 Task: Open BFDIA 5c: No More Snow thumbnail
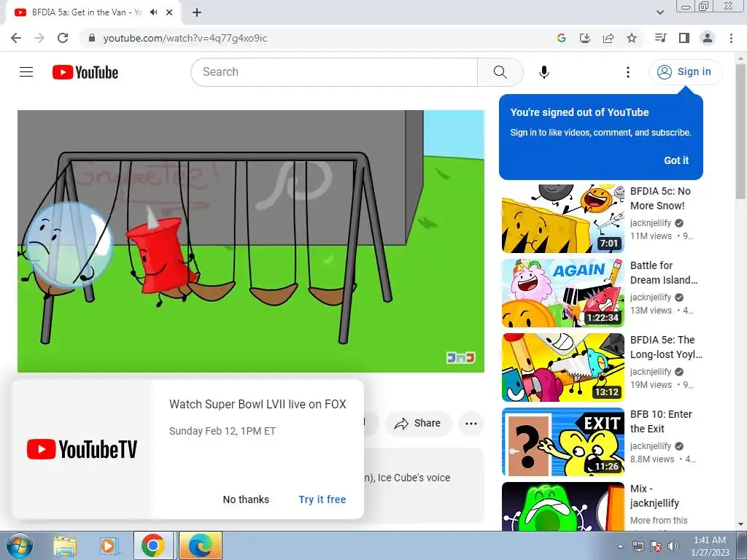coord(562,219)
